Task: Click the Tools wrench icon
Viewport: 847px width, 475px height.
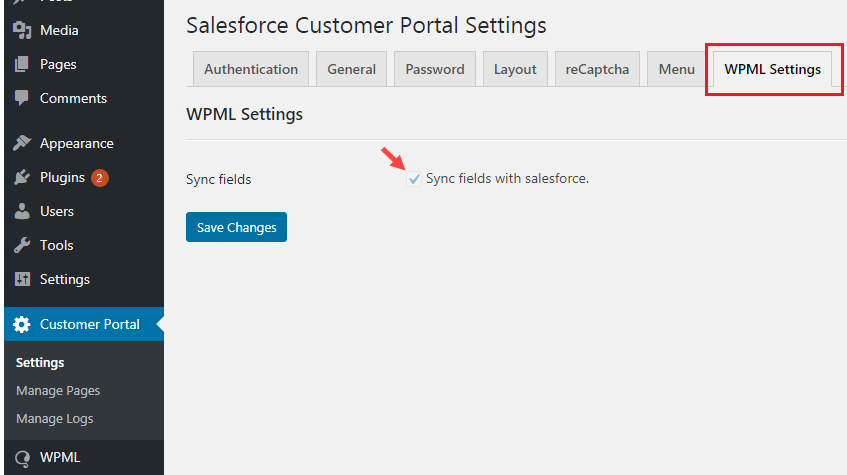Action: tap(21, 245)
